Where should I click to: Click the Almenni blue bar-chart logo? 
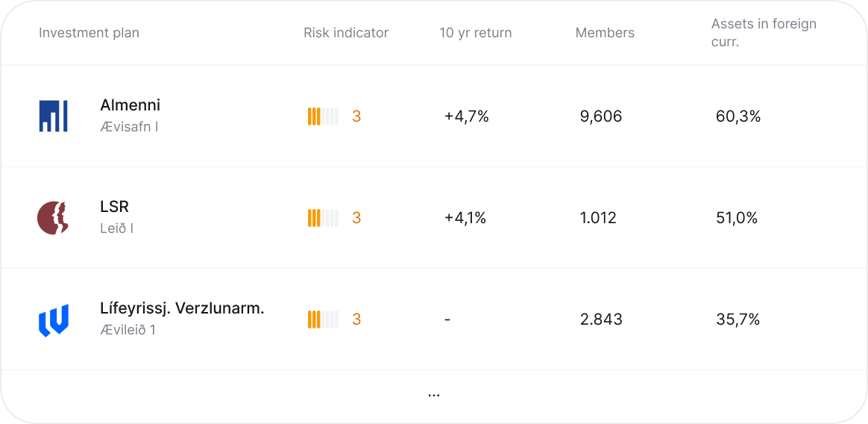click(53, 116)
